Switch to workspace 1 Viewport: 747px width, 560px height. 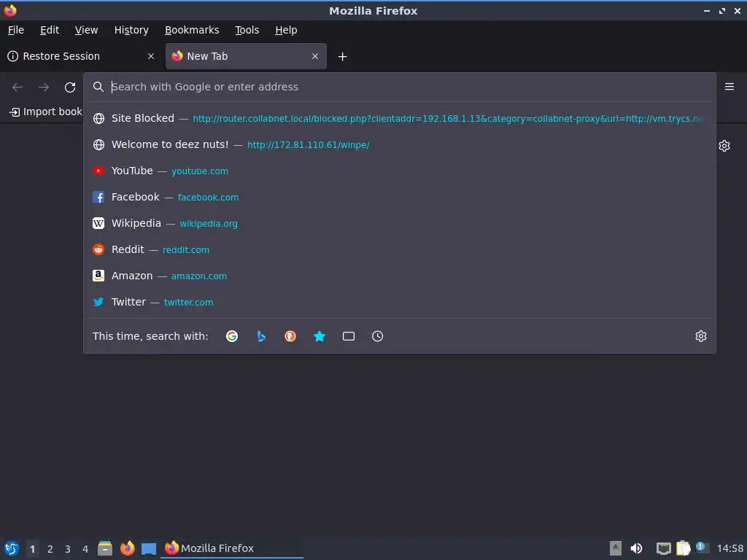(32, 549)
